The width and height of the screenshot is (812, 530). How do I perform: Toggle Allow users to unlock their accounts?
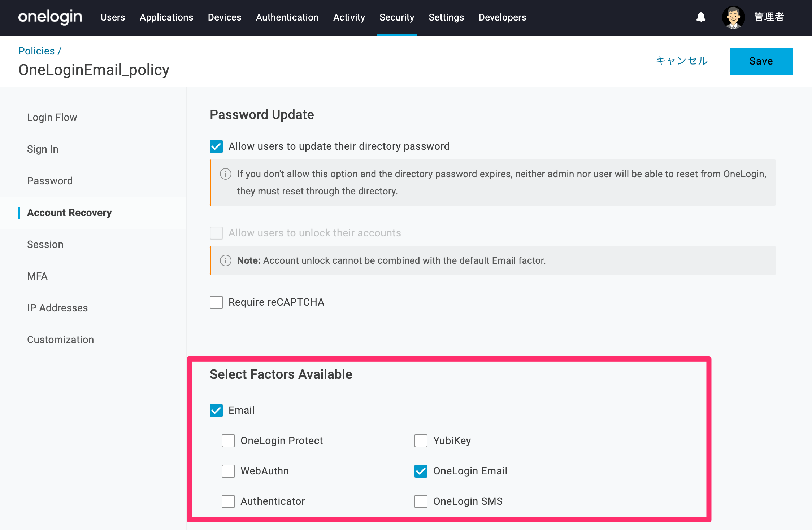[216, 233]
